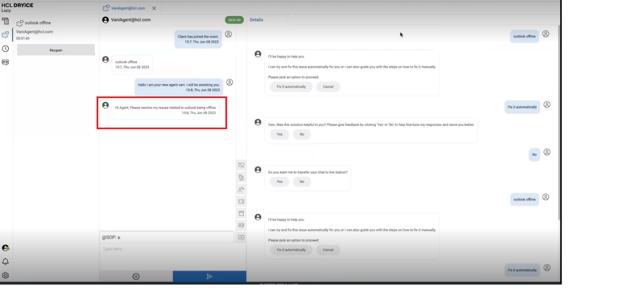Click the green 00:01:40 timer badge

(234, 20)
